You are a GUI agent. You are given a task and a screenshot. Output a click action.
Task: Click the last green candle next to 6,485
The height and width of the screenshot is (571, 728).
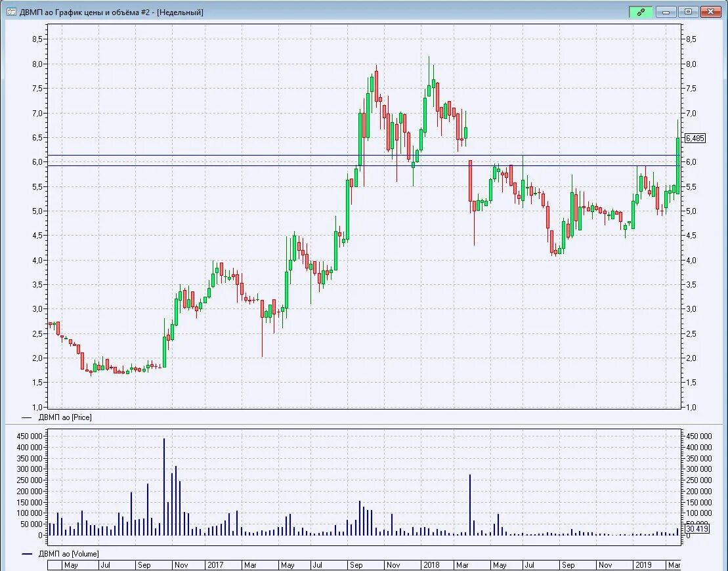[678, 166]
